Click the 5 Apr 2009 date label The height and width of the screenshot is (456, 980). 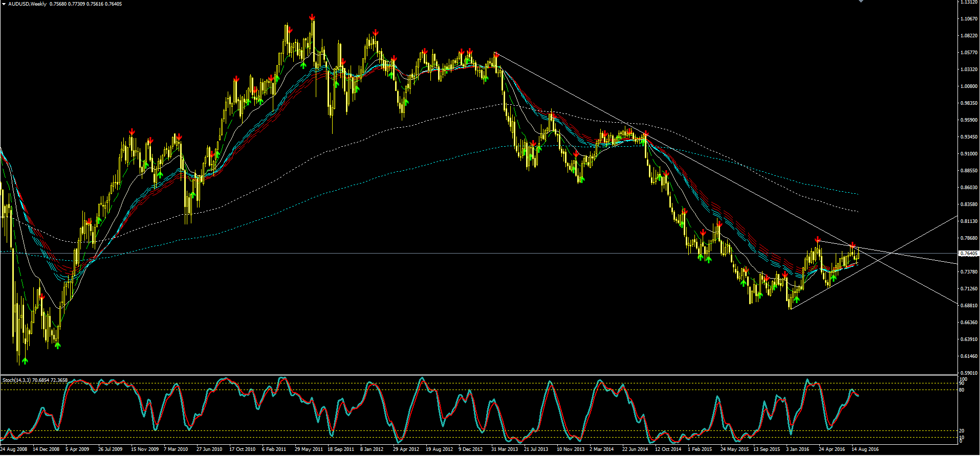click(77, 449)
